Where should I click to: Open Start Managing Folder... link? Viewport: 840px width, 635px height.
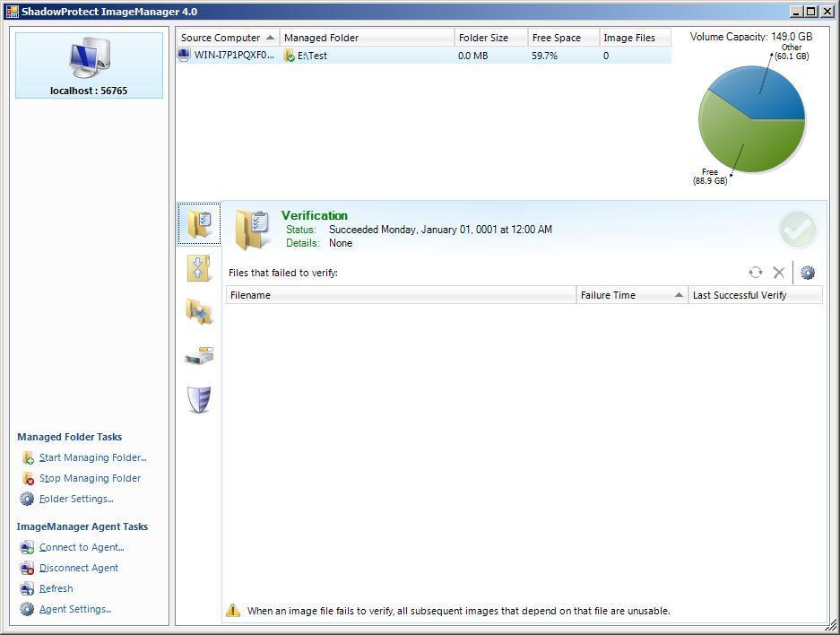pyautogui.click(x=92, y=457)
